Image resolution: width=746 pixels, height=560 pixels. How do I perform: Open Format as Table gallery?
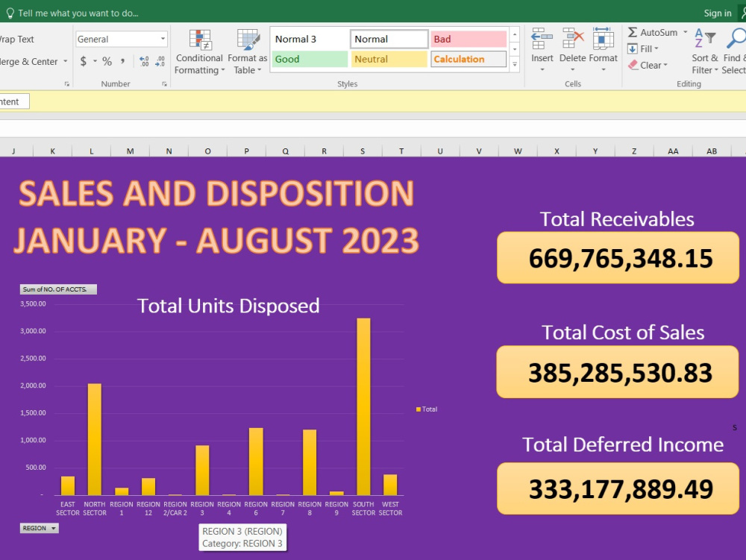coord(248,51)
